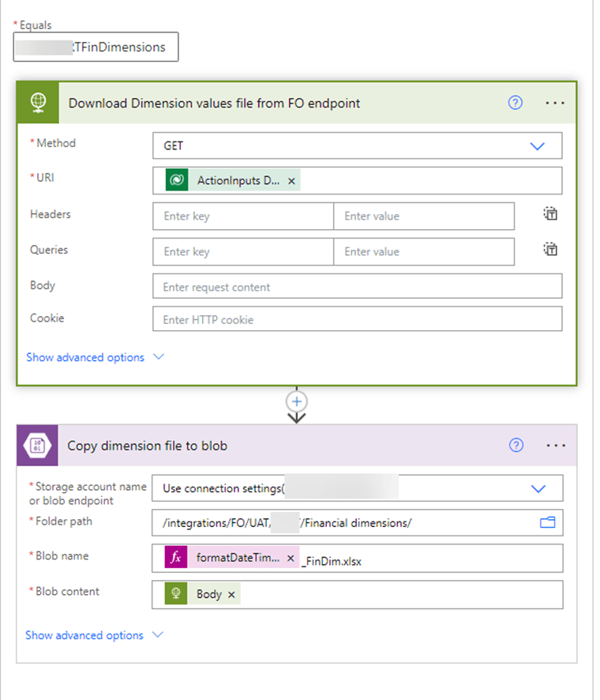600x700 pixels.
Task: Remove the formatDateTime expression token
Action: pos(291,558)
